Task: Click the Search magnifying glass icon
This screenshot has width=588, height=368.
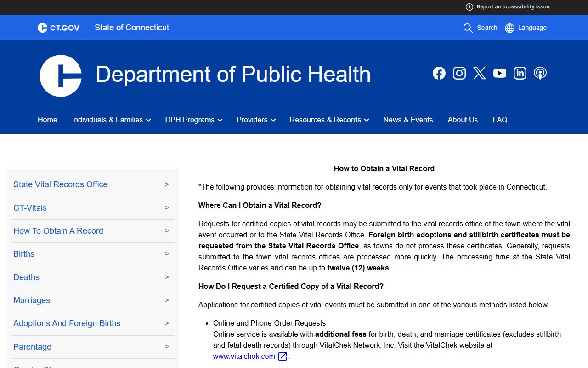Action: point(468,28)
